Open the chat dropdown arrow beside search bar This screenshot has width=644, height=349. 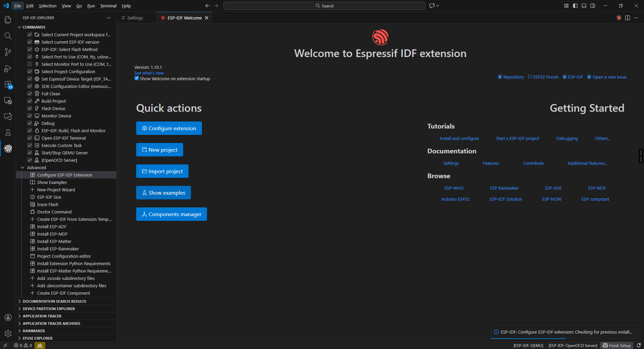(x=438, y=6)
